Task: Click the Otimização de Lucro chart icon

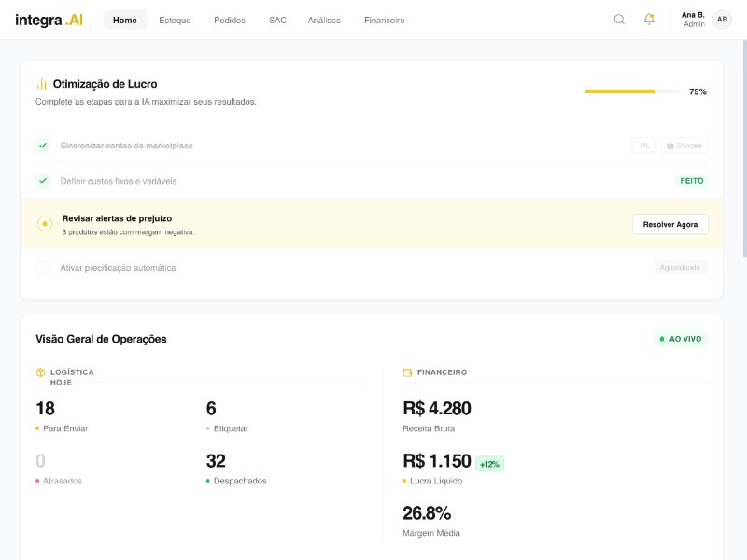Action: [x=42, y=84]
